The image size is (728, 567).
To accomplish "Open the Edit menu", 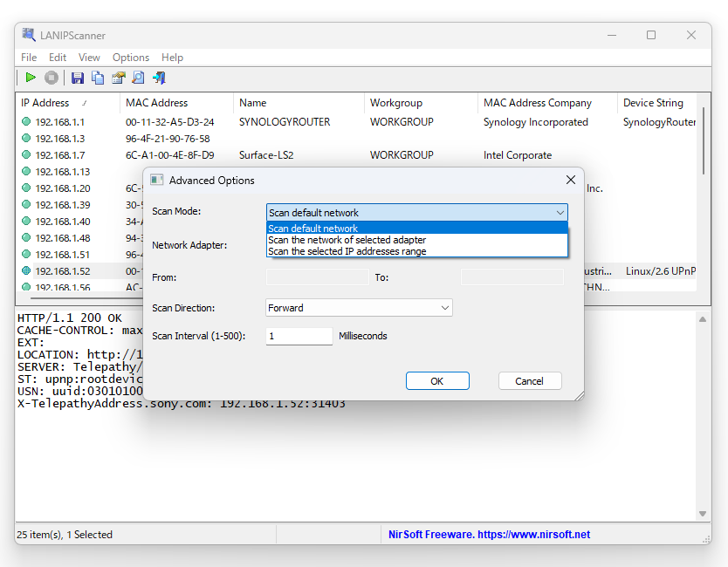I will point(58,57).
